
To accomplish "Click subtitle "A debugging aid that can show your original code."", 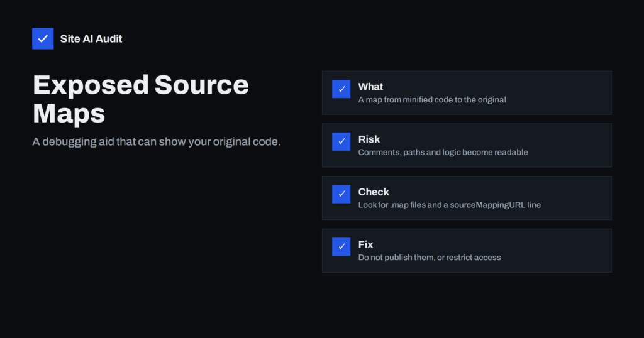I will coord(157,141).
